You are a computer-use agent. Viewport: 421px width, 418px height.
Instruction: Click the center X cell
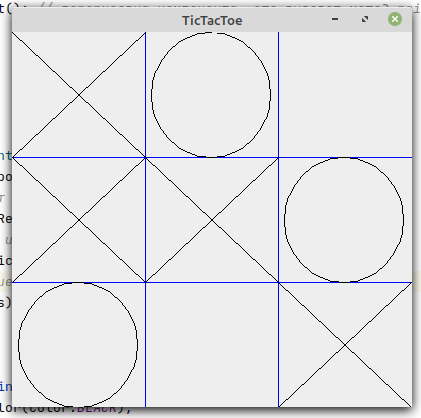212,220
